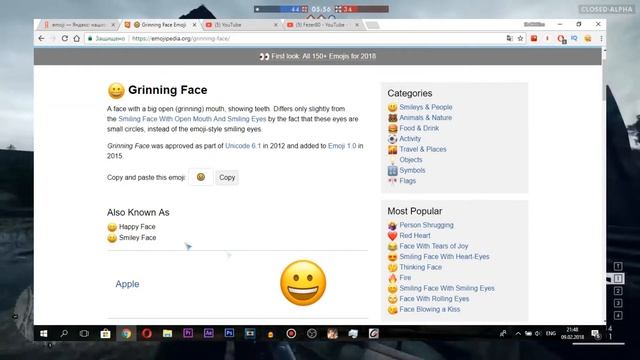The image size is (640, 360).
Task: Open the red record app in taskbar
Action: (x=291, y=333)
